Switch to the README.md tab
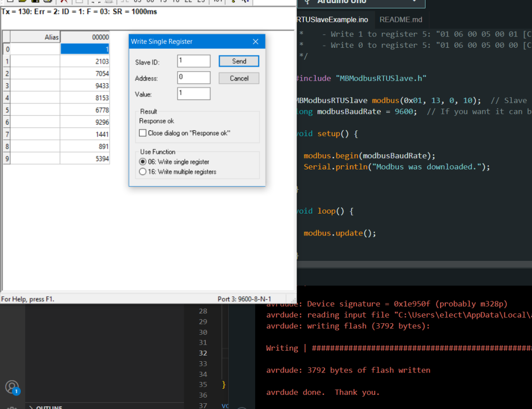The image size is (532, 409). pyautogui.click(x=401, y=20)
